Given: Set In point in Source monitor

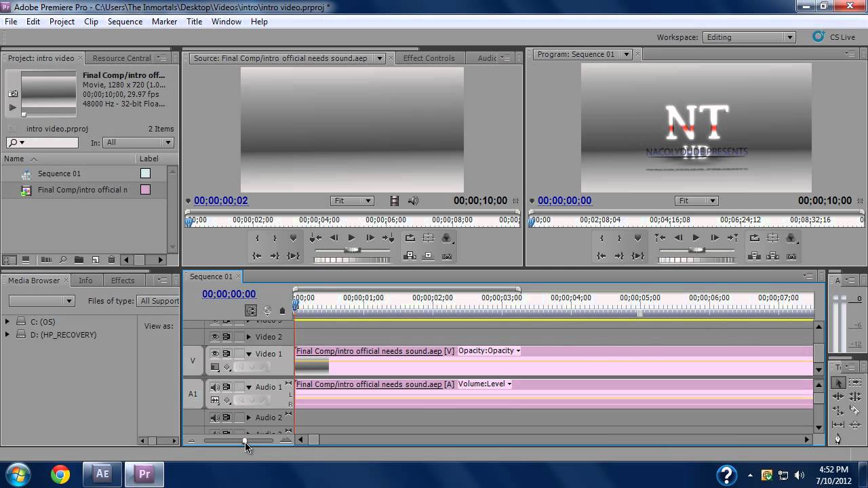Looking at the screenshot, I should (x=257, y=238).
